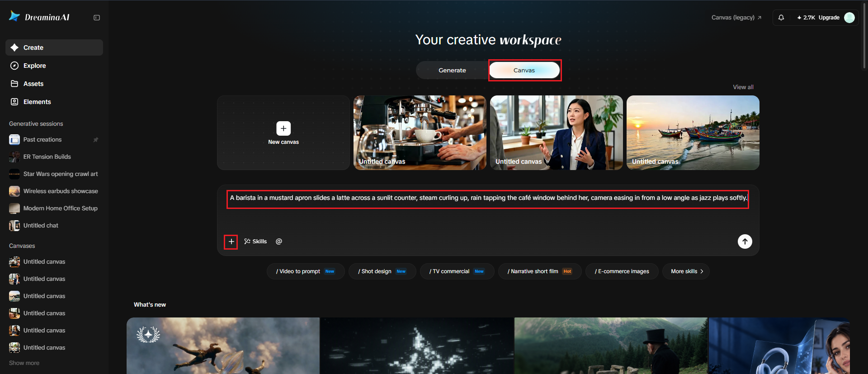
Task: Open the headphones What's new thumbnail
Action: tap(779, 346)
